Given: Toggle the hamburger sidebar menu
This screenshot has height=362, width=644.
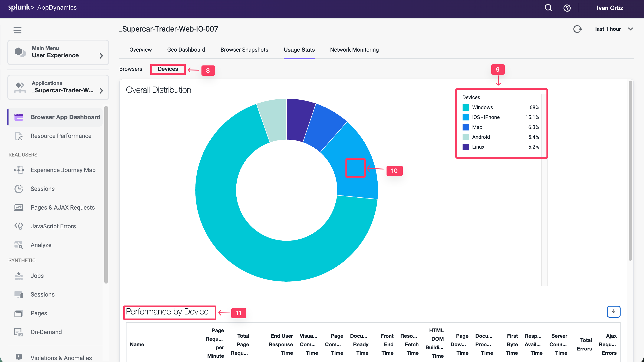Looking at the screenshot, I should tap(17, 30).
